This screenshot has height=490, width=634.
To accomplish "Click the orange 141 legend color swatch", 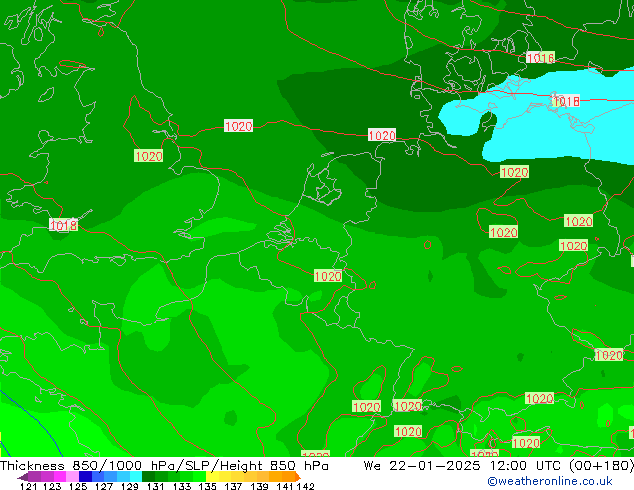I will [x=284, y=477].
